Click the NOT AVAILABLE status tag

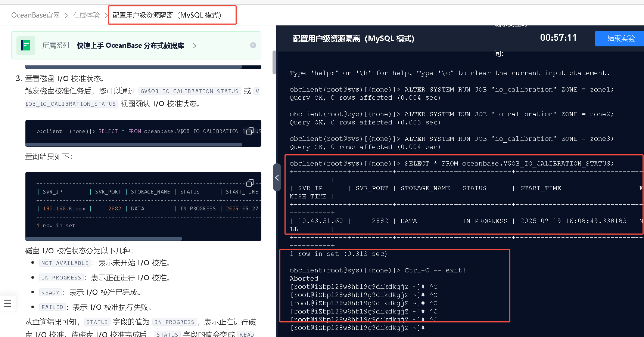65,263
